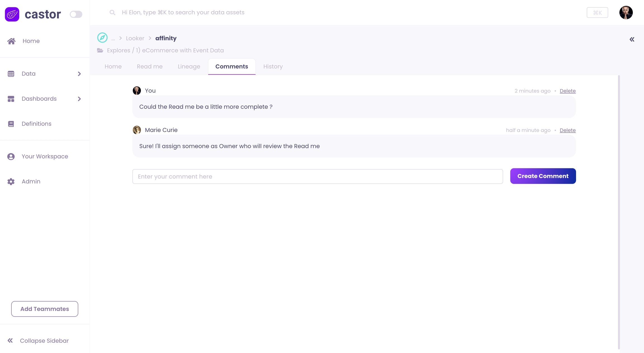Expand the Data menu chevron

(79, 74)
